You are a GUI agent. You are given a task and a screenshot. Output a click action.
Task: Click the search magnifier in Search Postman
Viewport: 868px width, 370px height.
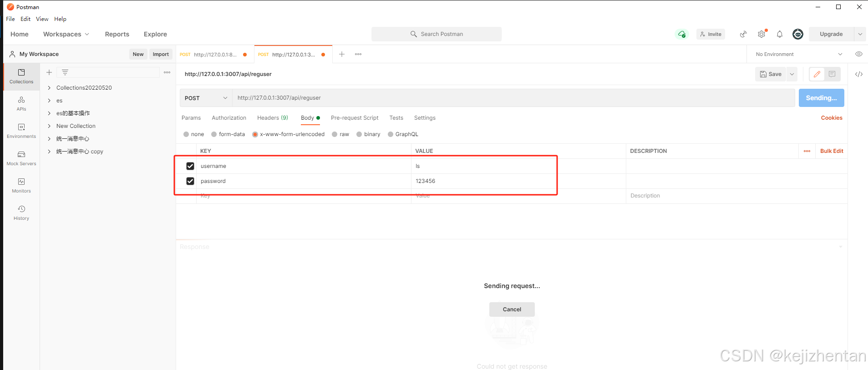pyautogui.click(x=414, y=34)
